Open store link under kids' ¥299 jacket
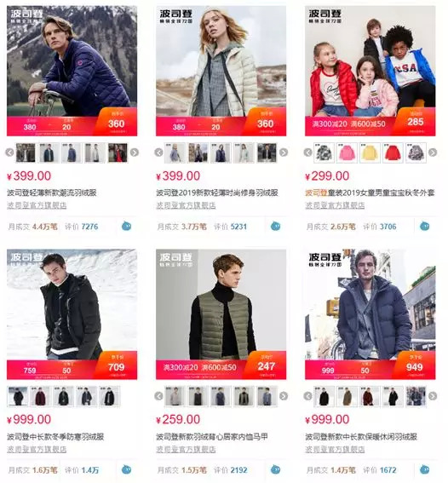This screenshot has width=448, height=483. (335, 205)
